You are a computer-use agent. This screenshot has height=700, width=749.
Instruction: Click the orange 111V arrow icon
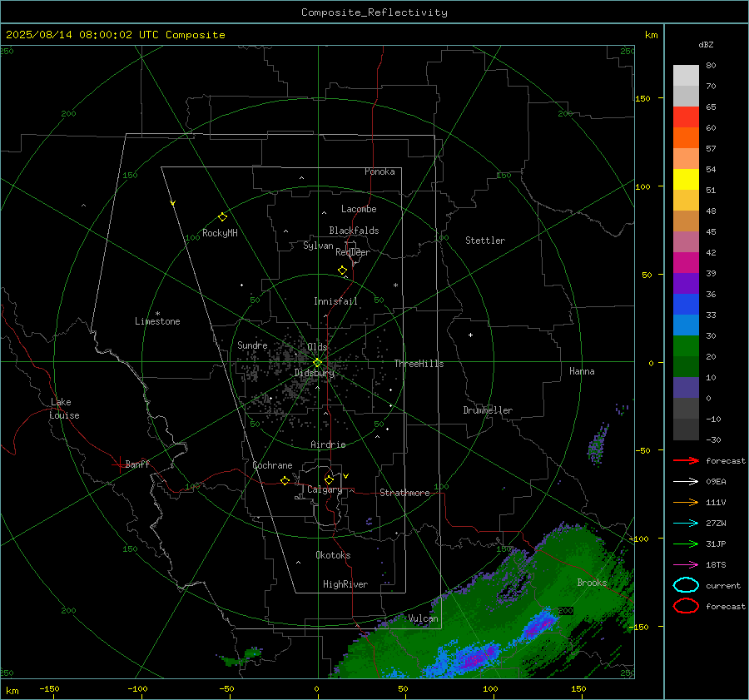(x=686, y=502)
